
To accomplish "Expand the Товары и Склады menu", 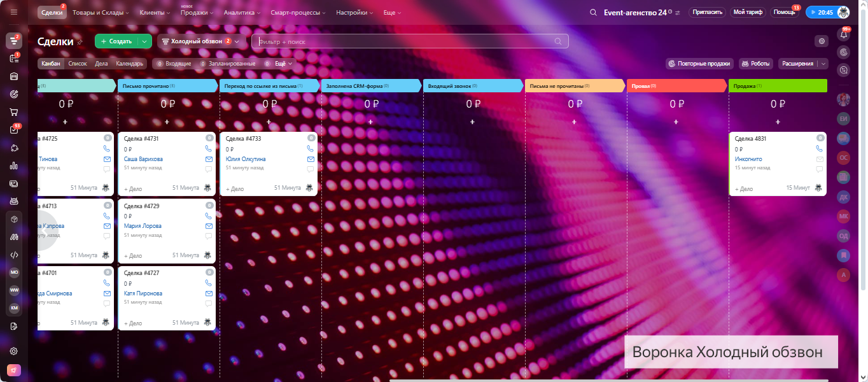I will click(x=101, y=12).
